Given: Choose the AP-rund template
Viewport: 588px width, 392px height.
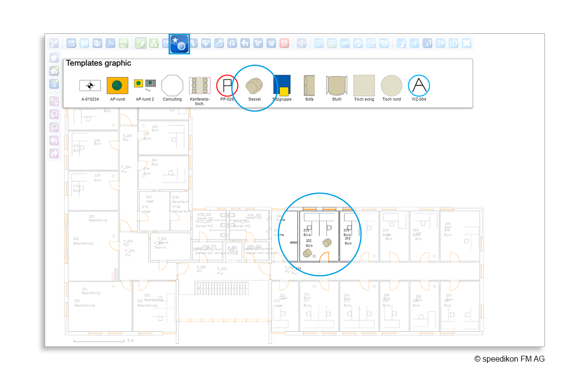Looking at the screenshot, I should tap(117, 86).
